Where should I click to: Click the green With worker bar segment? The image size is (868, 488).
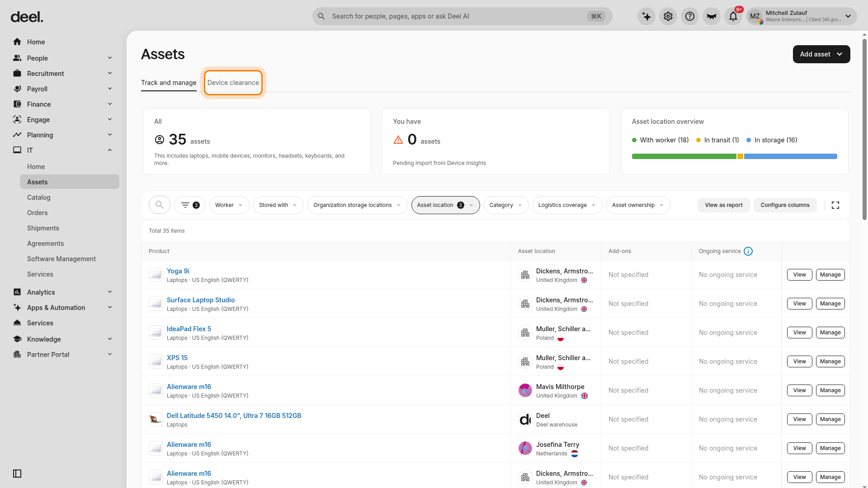tap(684, 156)
